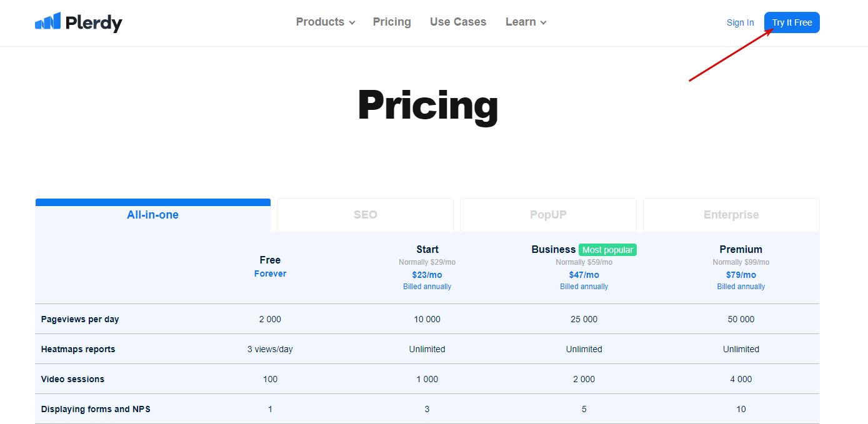Viewport: 868px width, 424px height.
Task: Click the $23/mo Start price
Action: (x=427, y=275)
